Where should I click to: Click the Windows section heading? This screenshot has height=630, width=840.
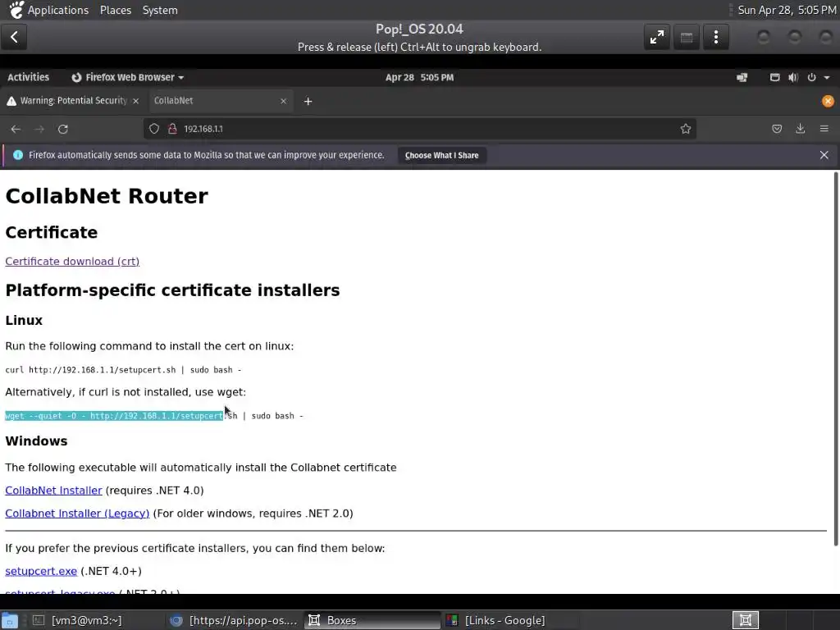tap(36, 441)
